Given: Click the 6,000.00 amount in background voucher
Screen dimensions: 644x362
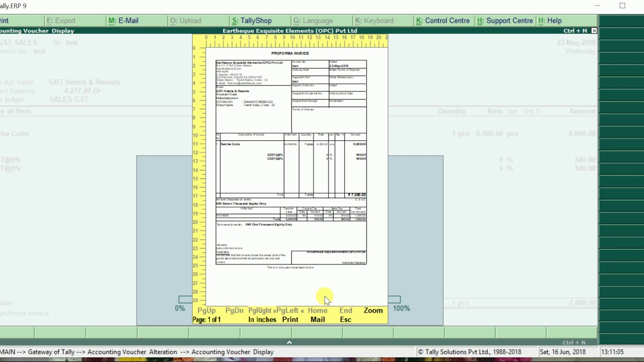Looking at the screenshot, I should click(582, 134).
